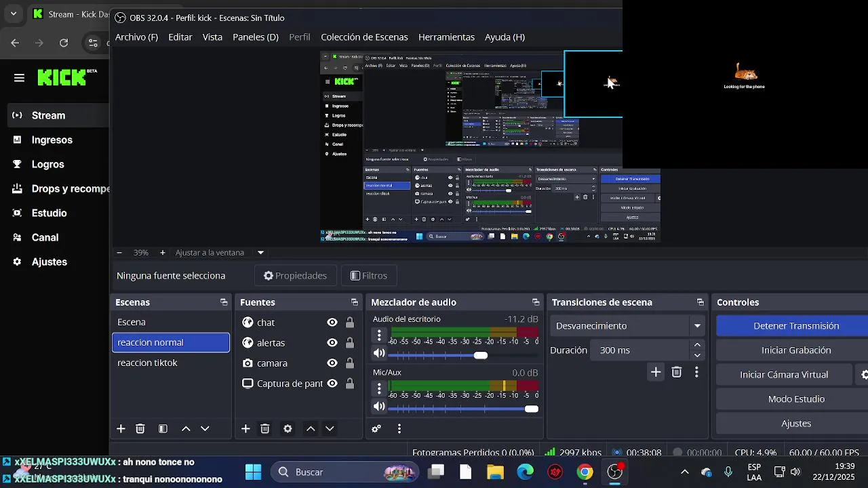Delete transition using trash icon
The height and width of the screenshot is (488, 868).
[x=677, y=371]
